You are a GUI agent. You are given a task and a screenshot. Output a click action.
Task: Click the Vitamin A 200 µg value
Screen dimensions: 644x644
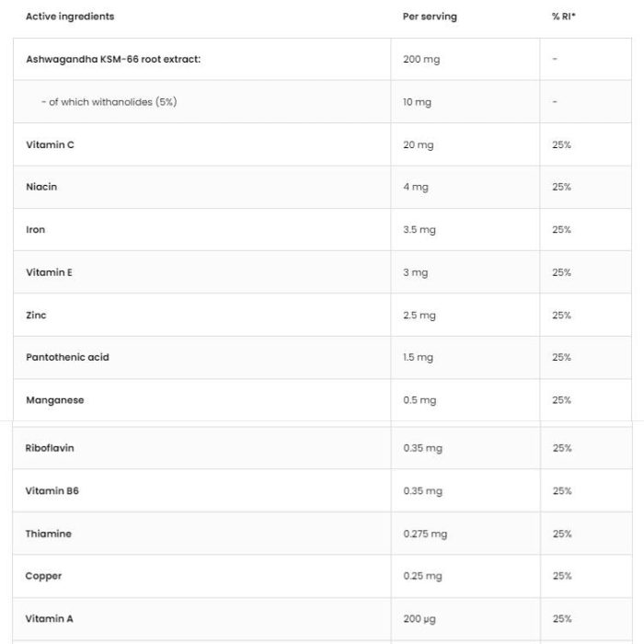point(420,618)
